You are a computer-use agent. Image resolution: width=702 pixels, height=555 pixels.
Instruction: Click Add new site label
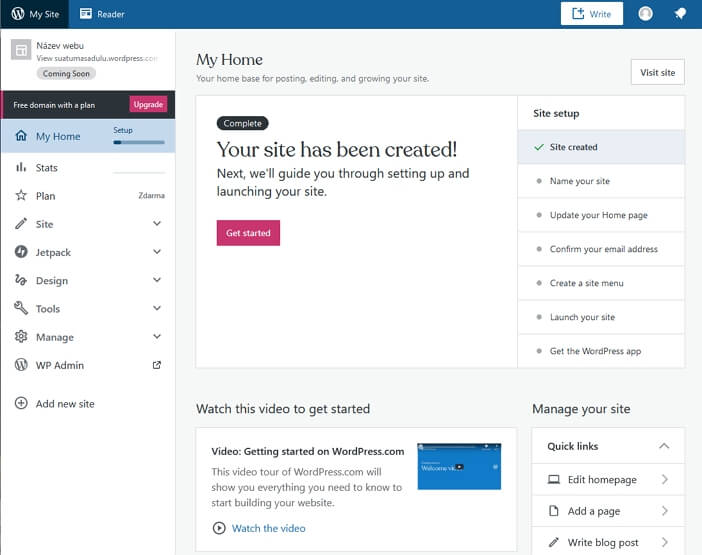click(x=65, y=404)
